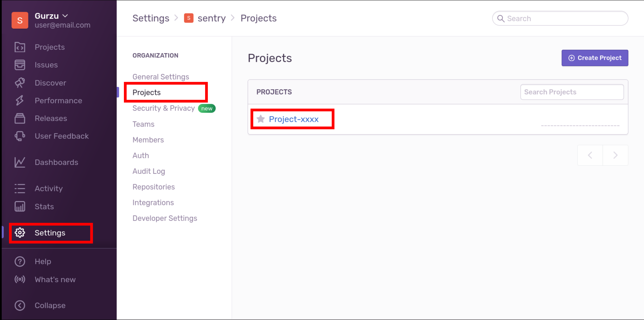Click the User Feedback megaphone icon

tap(20, 136)
